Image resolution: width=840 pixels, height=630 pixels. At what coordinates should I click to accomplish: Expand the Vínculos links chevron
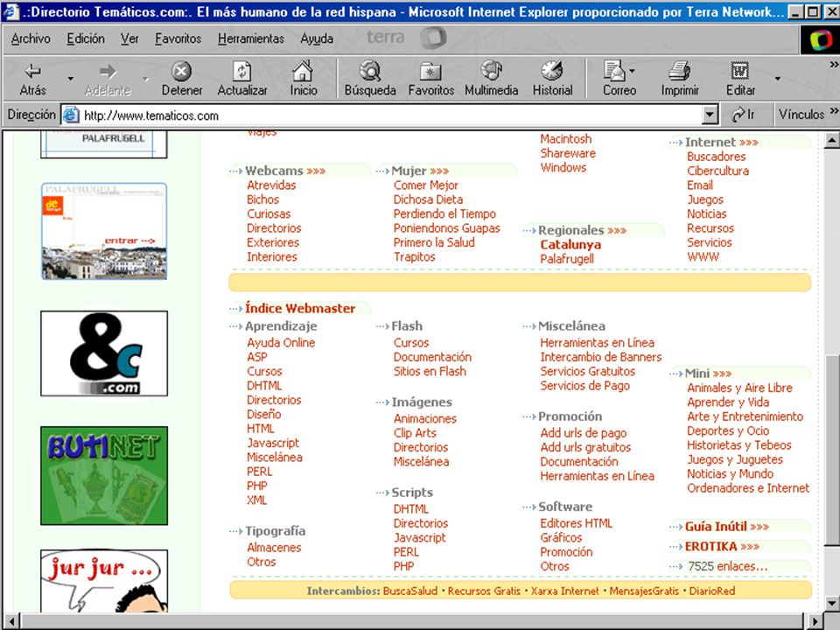coord(834,111)
